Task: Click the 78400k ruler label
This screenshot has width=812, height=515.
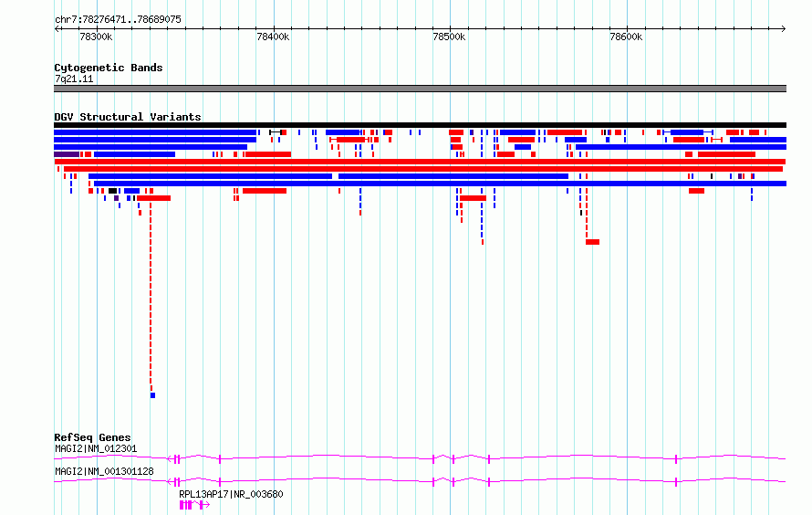Action: click(x=273, y=37)
